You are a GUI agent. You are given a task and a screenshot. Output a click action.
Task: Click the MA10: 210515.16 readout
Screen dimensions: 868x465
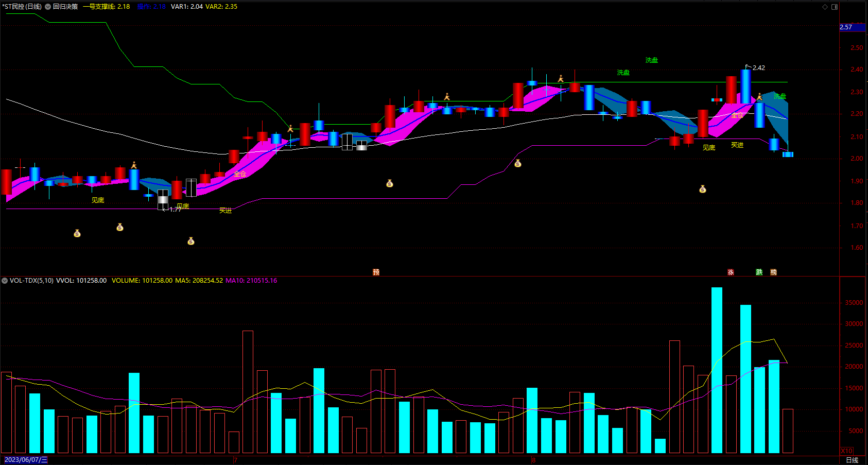(x=251, y=281)
